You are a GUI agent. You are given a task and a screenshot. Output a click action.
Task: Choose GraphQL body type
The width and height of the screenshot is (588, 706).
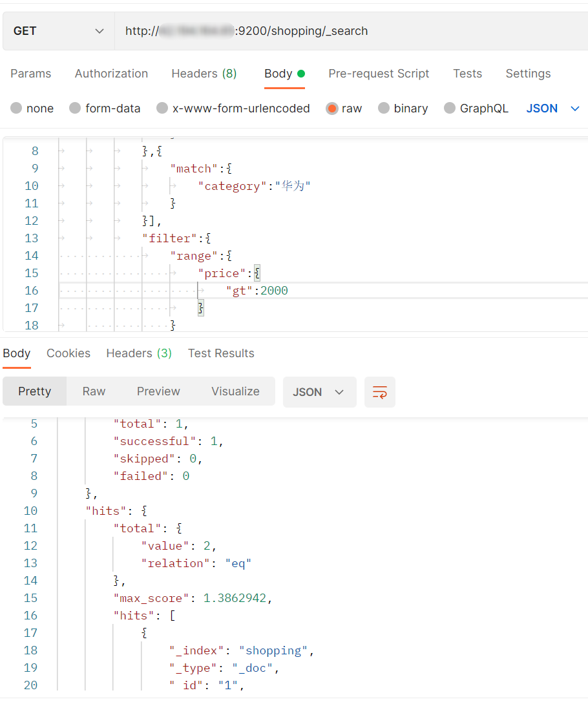pos(450,109)
